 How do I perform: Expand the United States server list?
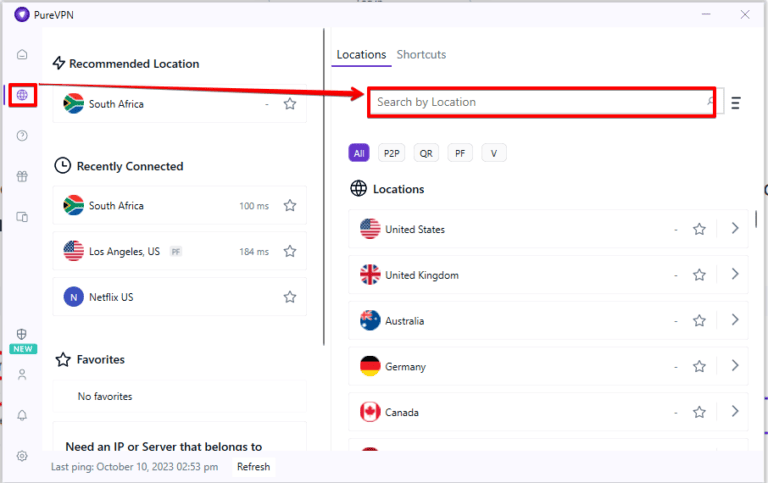[x=735, y=228]
